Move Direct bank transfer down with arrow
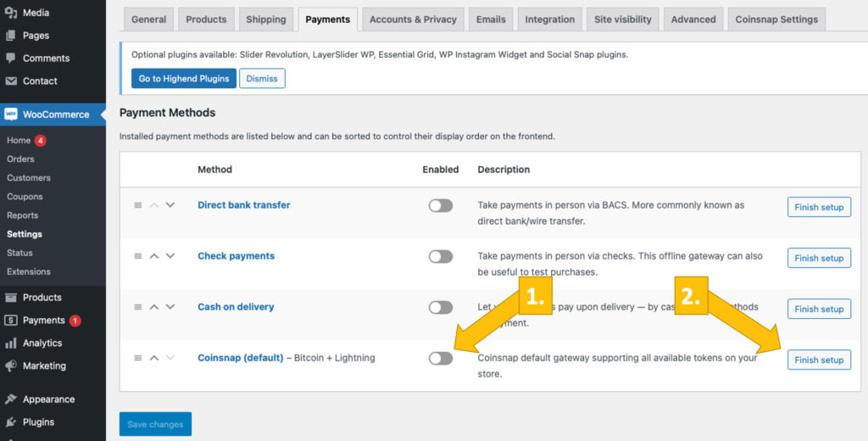This screenshot has width=868, height=441. point(170,205)
